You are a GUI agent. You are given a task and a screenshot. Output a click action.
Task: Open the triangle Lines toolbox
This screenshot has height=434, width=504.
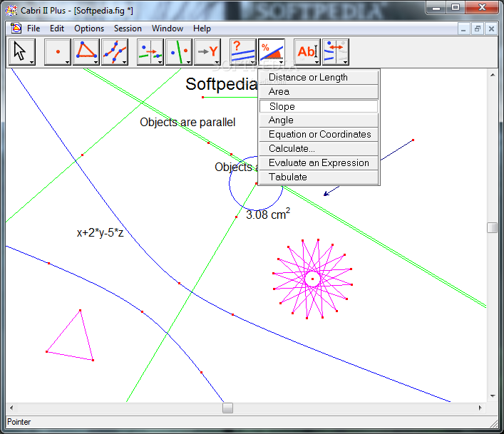86,52
